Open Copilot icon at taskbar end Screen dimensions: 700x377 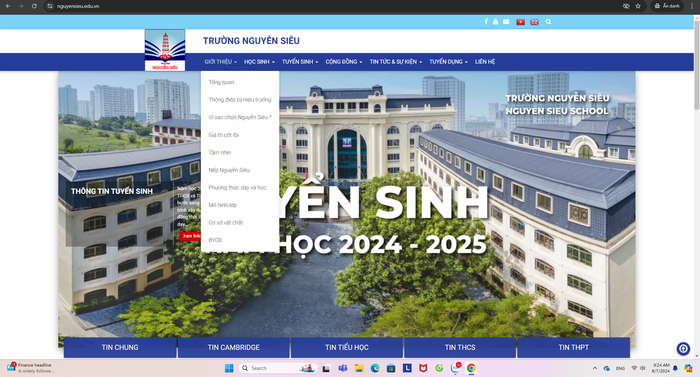688,368
